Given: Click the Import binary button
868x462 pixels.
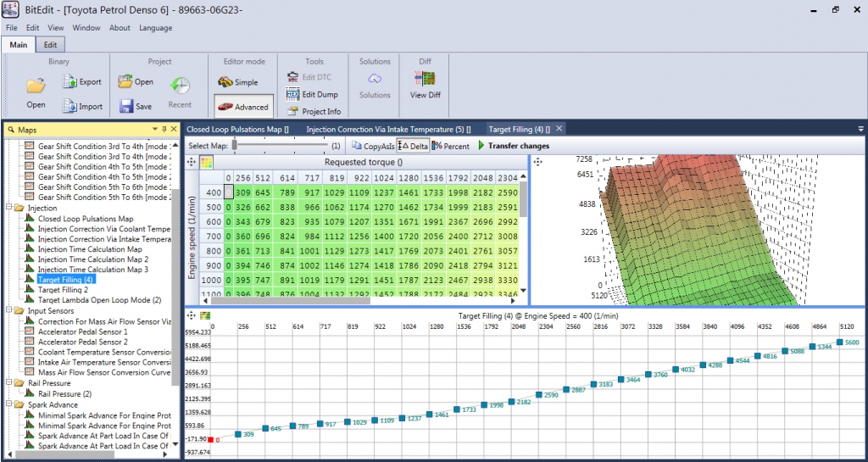Looking at the screenshot, I should [x=82, y=106].
